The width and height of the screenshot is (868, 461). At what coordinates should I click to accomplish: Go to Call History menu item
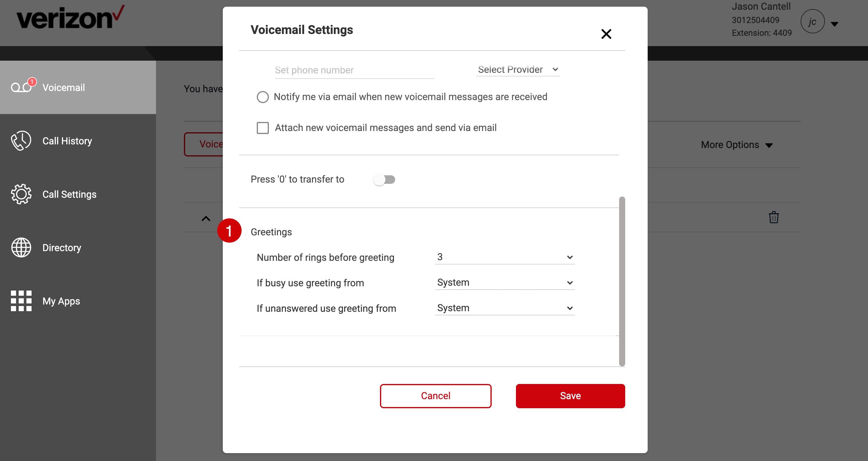(67, 141)
